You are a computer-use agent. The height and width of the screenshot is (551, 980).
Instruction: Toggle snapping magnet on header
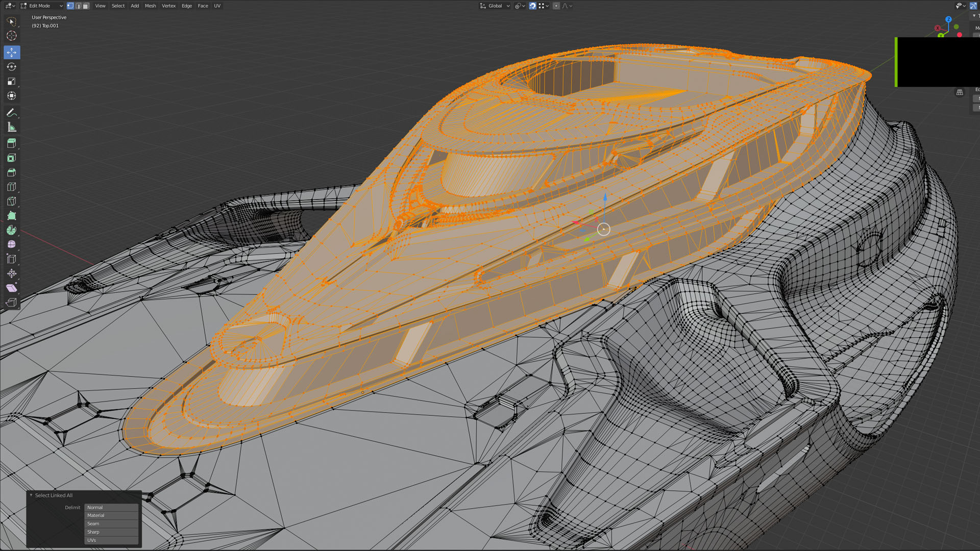(532, 6)
